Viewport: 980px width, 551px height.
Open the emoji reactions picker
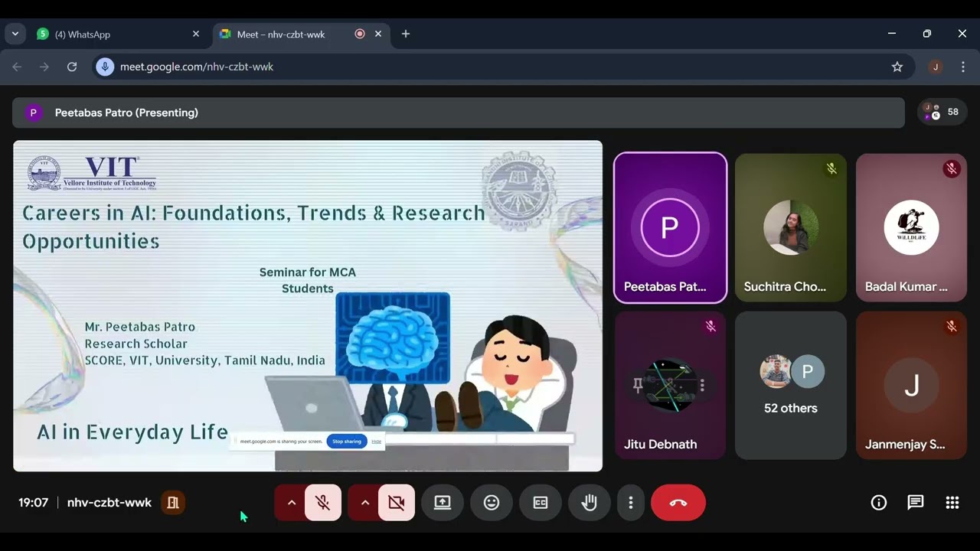(492, 503)
